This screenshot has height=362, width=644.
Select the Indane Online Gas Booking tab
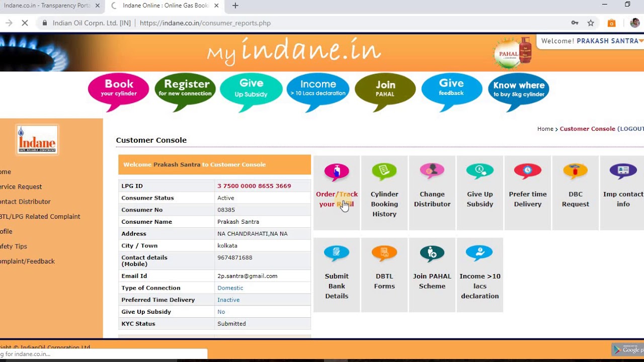(166, 6)
